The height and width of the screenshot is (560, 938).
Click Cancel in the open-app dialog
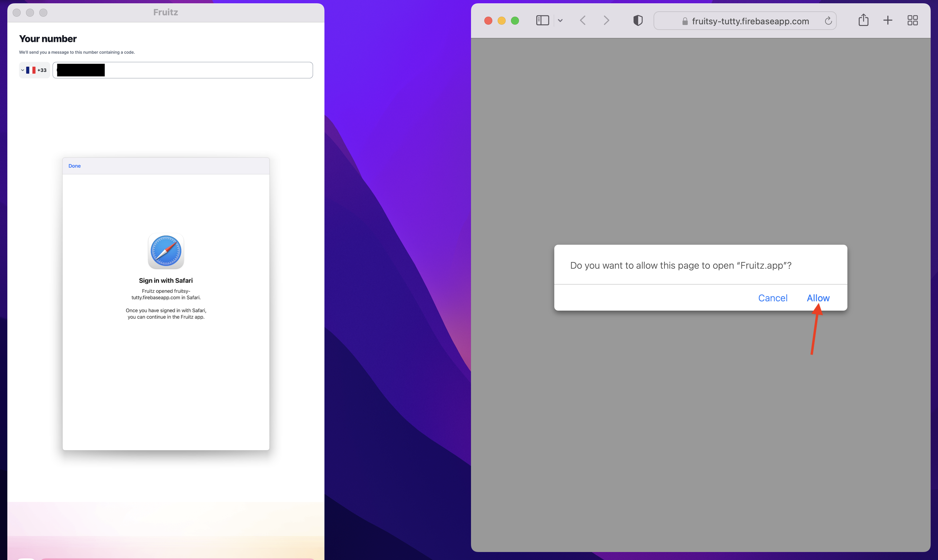[772, 298]
